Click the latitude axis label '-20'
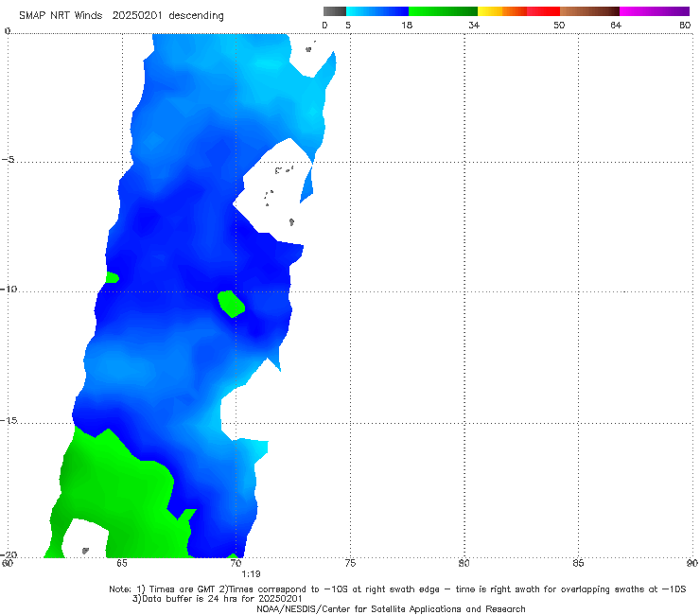The image size is (700, 615). click(8, 554)
